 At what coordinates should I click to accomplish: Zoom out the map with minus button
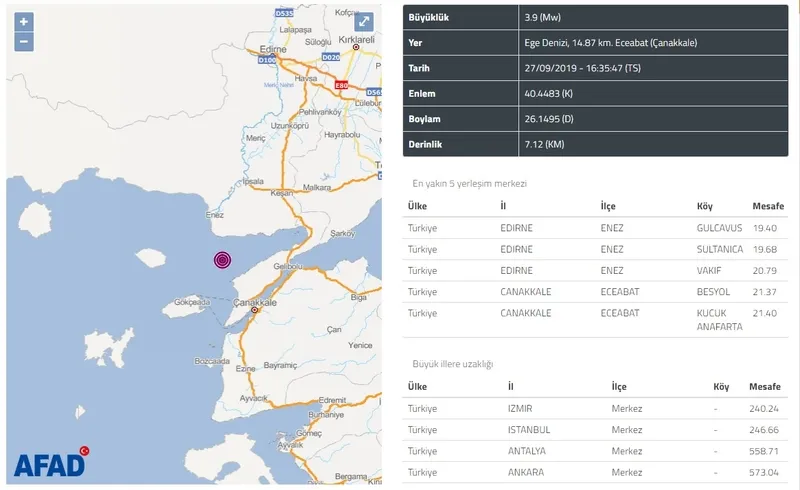coord(24,42)
